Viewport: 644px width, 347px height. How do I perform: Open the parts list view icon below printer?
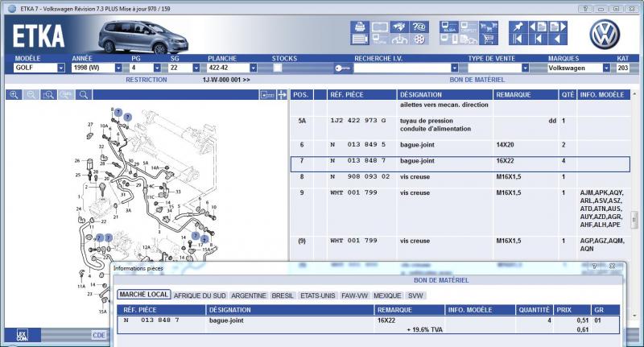(x=360, y=39)
